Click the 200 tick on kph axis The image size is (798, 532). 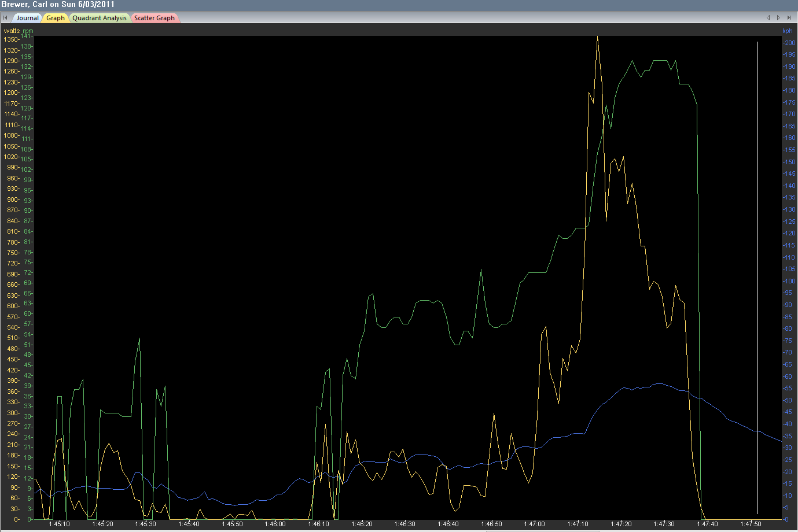click(789, 43)
